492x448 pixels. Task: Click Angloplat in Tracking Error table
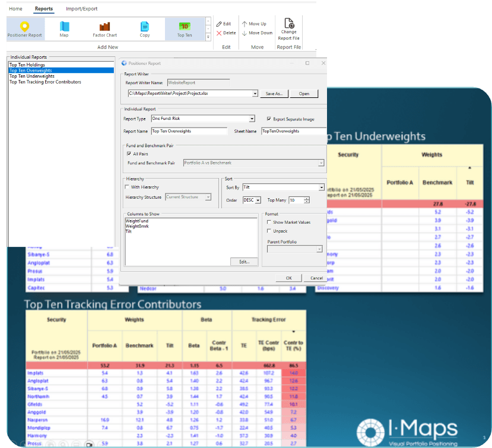pos(38,381)
